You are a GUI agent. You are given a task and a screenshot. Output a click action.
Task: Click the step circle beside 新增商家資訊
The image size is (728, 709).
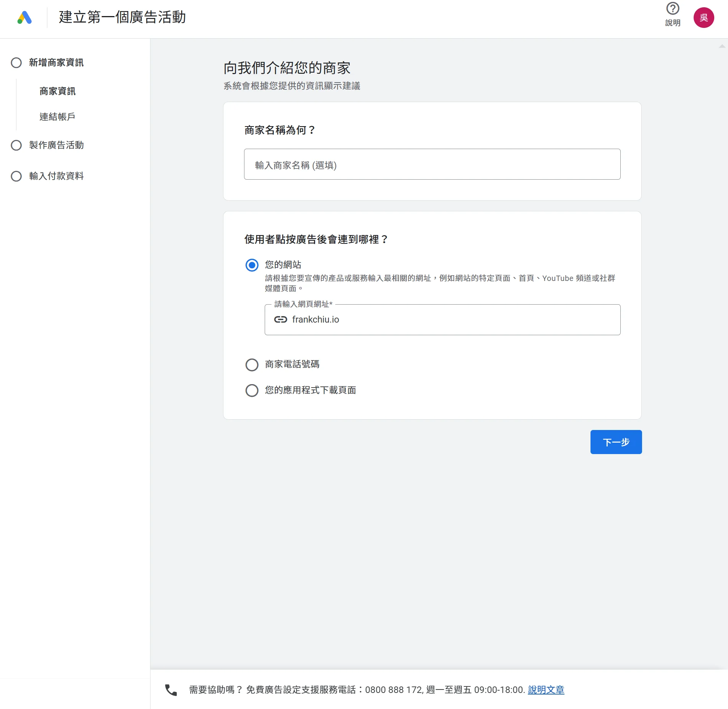[x=16, y=63]
